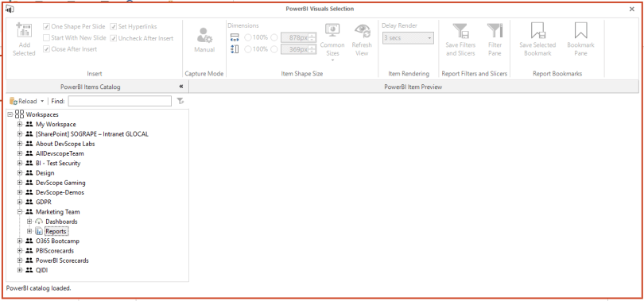Toggle Close After Insert checkbox
Viewport: 644px width, 301px height.
pyautogui.click(x=46, y=49)
